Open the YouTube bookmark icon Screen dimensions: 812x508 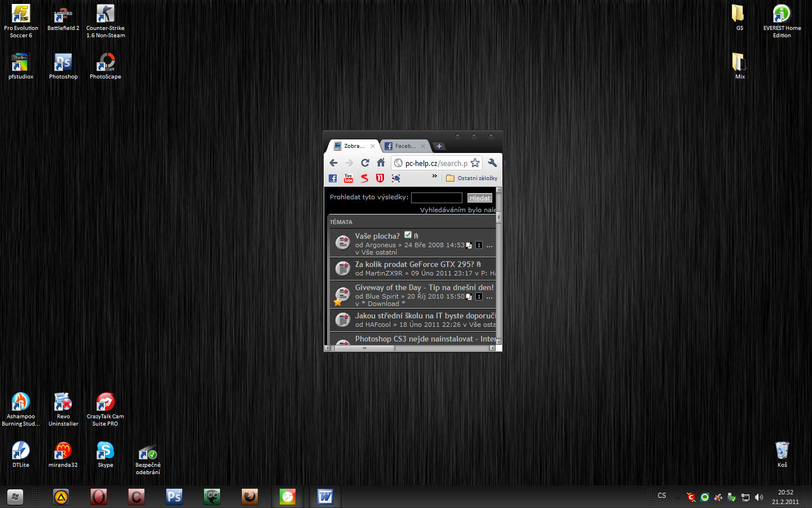point(348,178)
